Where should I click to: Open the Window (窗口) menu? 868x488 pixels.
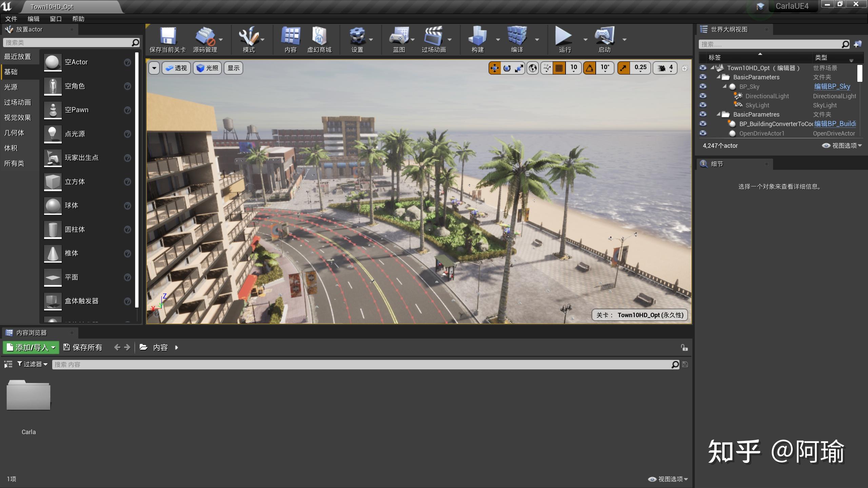pos(56,19)
